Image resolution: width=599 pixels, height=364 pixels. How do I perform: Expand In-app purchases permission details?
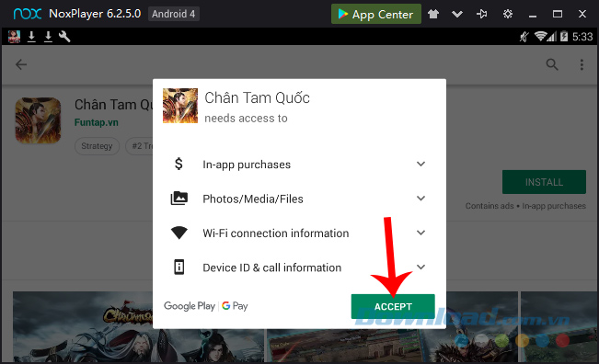coord(420,164)
